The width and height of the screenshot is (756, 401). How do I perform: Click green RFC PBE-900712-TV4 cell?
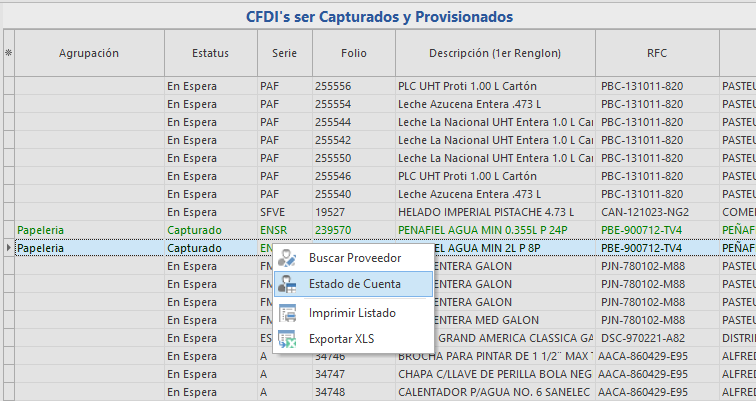point(657,230)
